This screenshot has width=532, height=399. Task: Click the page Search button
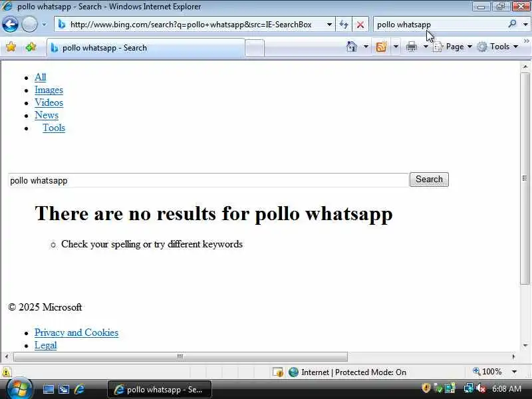pyautogui.click(x=429, y=180)
